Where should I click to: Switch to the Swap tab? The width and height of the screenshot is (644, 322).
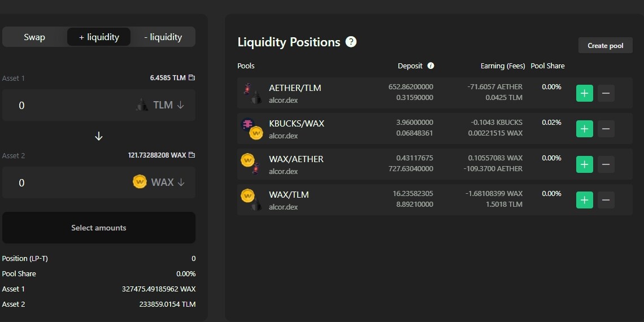point(34,37)
